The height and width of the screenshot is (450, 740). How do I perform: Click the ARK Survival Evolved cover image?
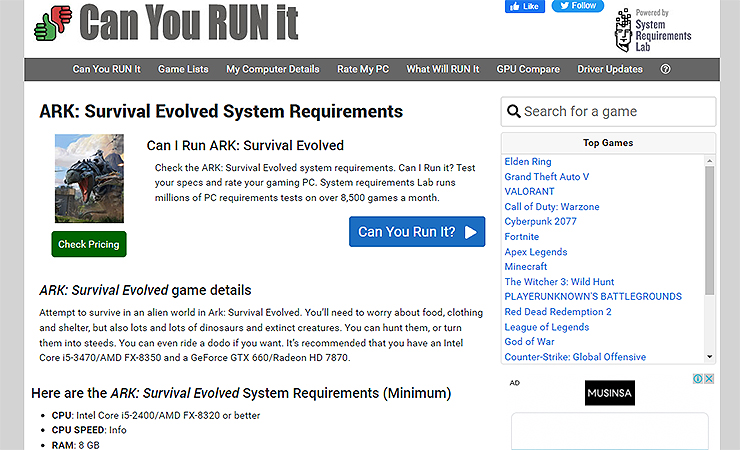coord(89,178)
